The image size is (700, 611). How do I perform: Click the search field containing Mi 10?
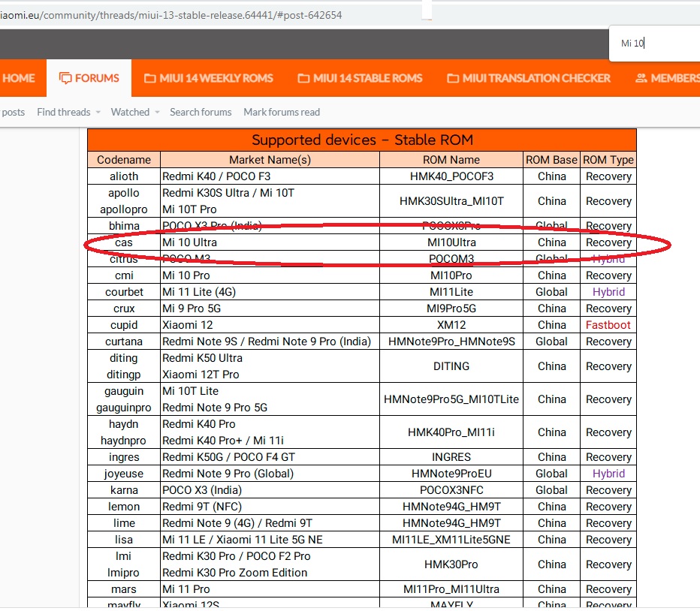(x=654, y=44)
